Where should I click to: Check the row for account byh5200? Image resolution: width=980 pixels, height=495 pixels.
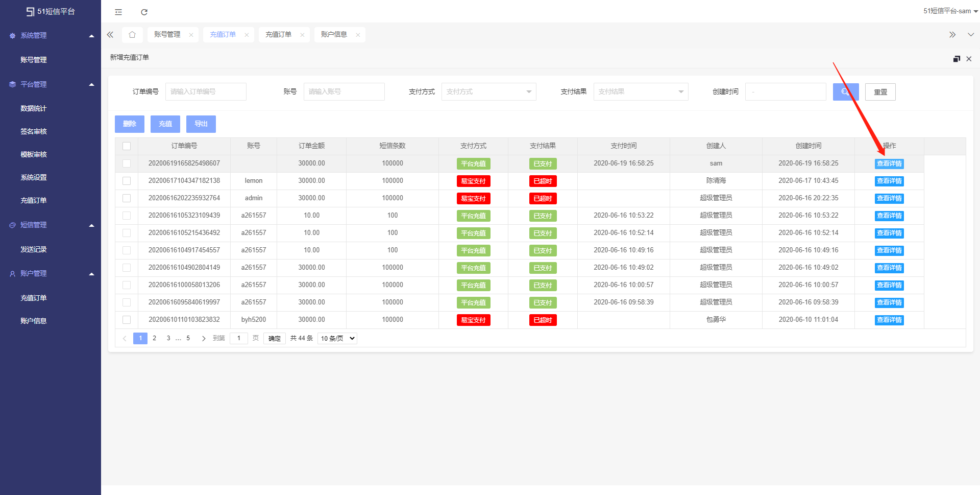click(127, 320)
